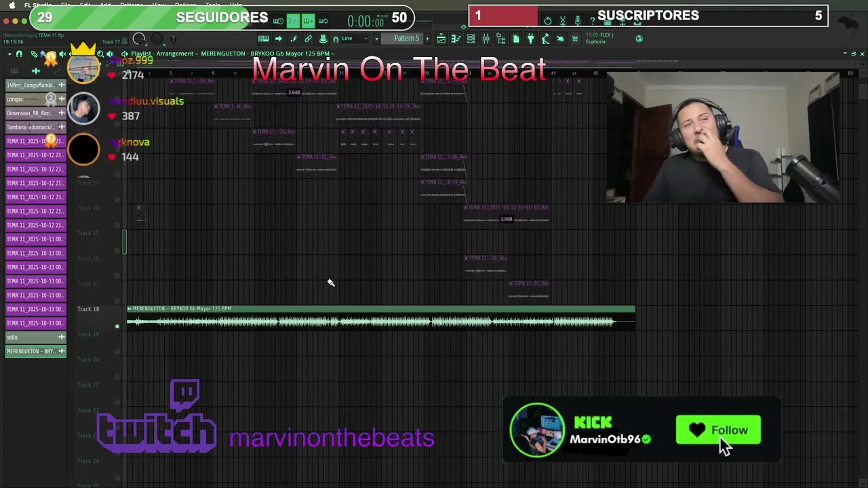Select the MERENGUETON audio clip on Track 18
The image size is (868, 488).
pos(380,318)
